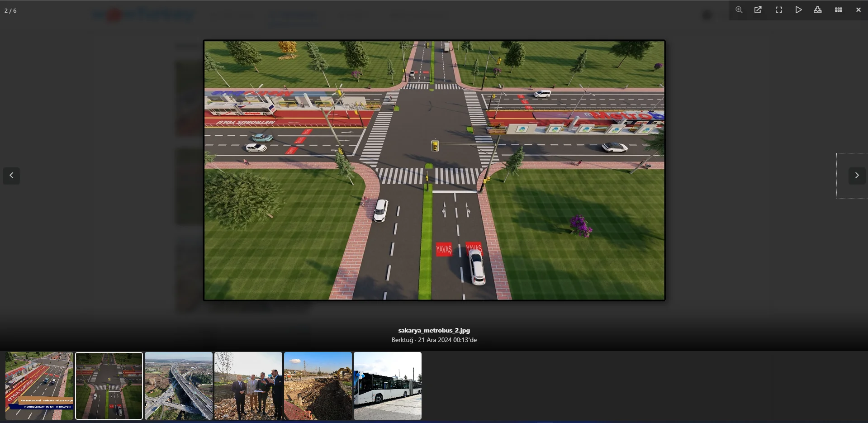
Task: Open the white articulated bus thumbnail
Action: pyautogui.click(x=388, y=386)
